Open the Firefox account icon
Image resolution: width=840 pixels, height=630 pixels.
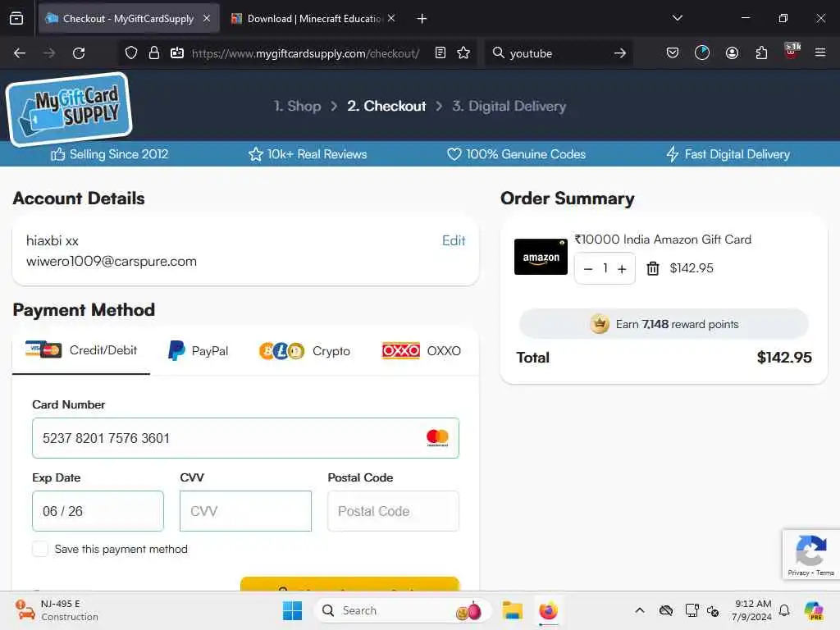point(732,53)
